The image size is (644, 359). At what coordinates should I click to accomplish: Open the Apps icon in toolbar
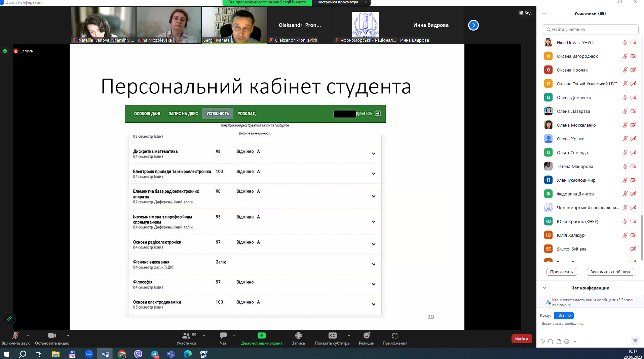(x=394, y=335)
